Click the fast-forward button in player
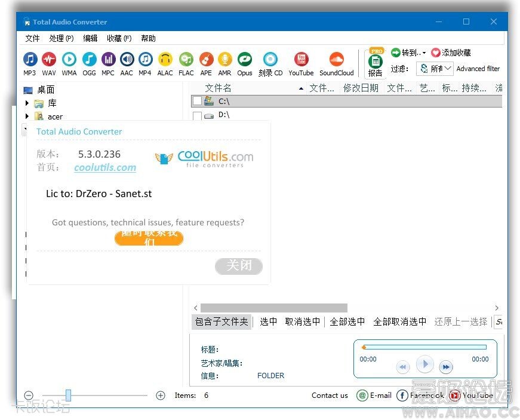This screenshot has width=520, height=420. [446, 367]
